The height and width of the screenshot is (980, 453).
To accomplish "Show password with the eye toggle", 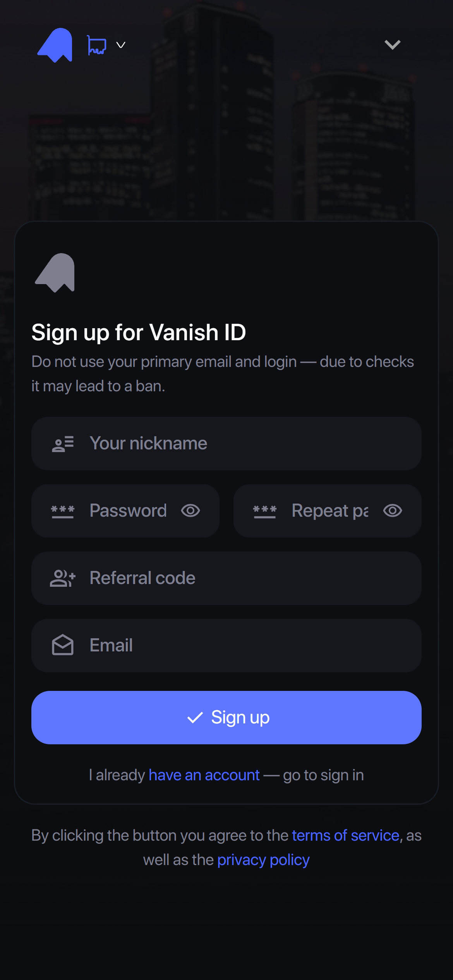I will pyautogui.click(x=190, y=511).
